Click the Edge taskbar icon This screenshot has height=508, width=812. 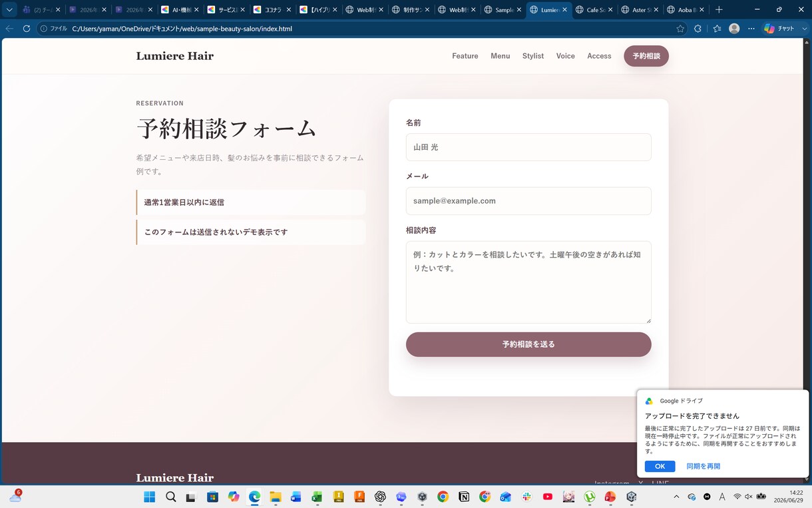[254, 497]
